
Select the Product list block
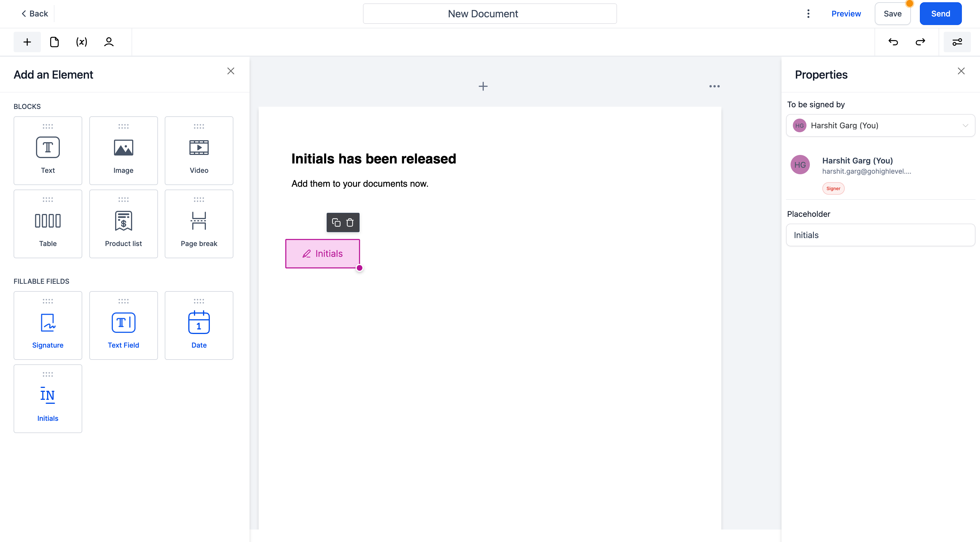pyautogui.click(x=123, y=224)
